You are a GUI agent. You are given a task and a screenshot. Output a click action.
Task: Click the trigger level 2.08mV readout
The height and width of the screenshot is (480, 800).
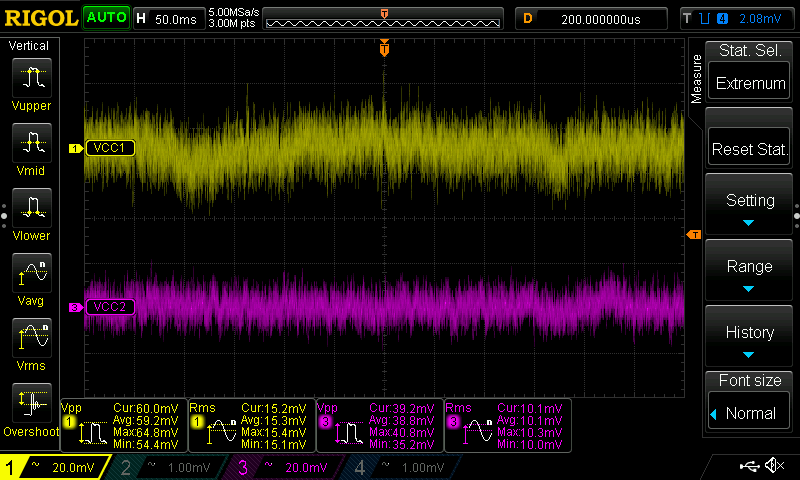(760, 19)
